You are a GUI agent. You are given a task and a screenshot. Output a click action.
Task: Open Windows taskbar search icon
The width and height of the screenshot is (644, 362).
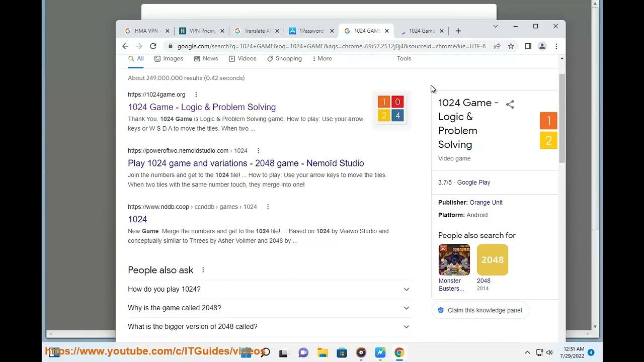pos(265,352)
